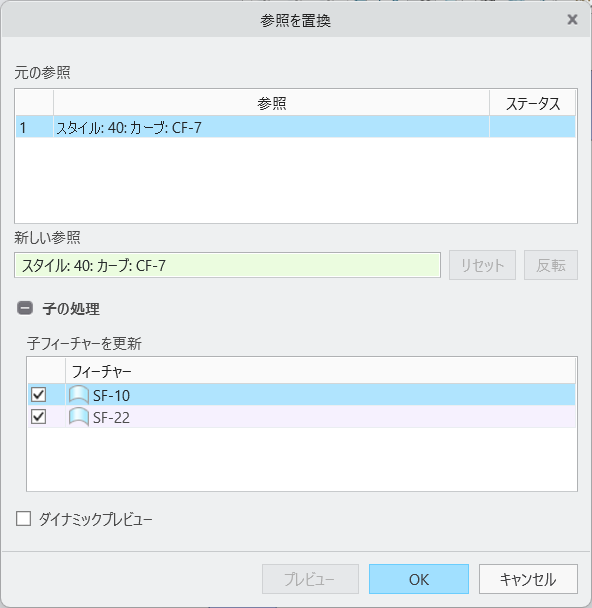Click the 参照 column header
The height and width of the screenshot is (608, 592).
pyautogui.click(x=271, y=103)
